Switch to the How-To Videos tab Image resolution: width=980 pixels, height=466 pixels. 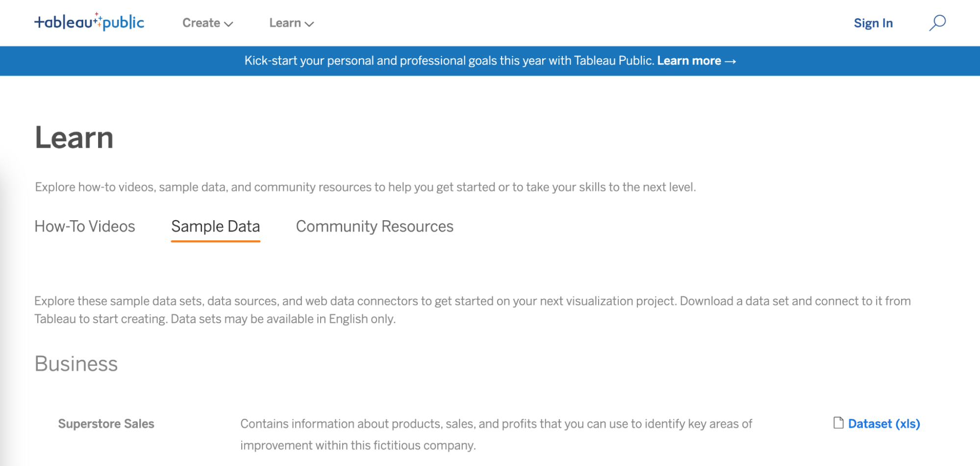click(85, 226)
